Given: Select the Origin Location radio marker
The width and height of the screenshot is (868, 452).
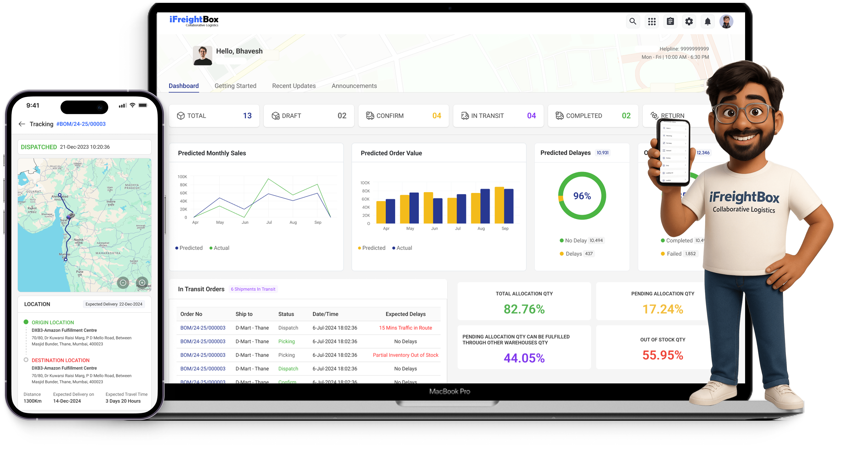Looking at the screenshot, I should pos(26,322).
